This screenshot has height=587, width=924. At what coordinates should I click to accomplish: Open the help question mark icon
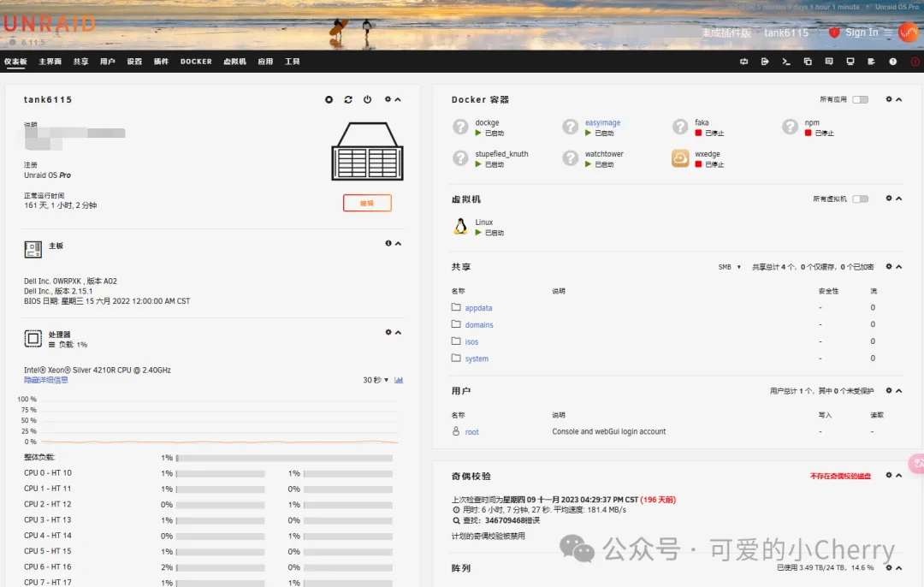(x=893, y=62)
